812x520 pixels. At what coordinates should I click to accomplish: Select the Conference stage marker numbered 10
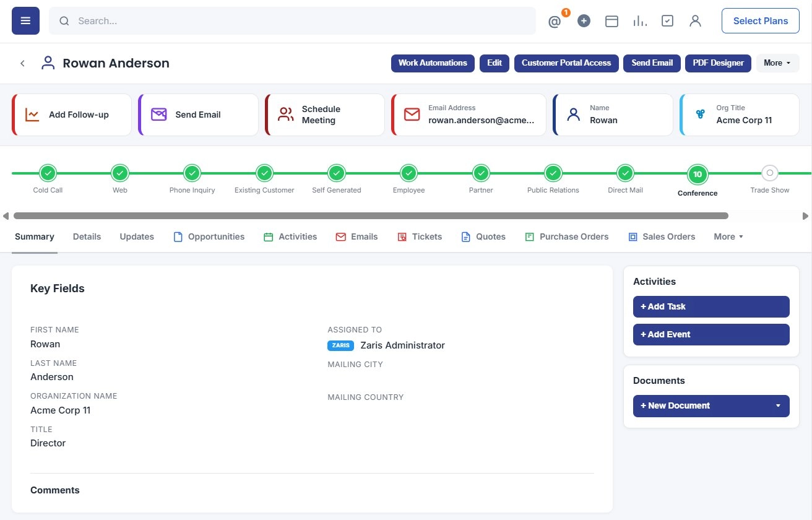click(x=698, y=174)
